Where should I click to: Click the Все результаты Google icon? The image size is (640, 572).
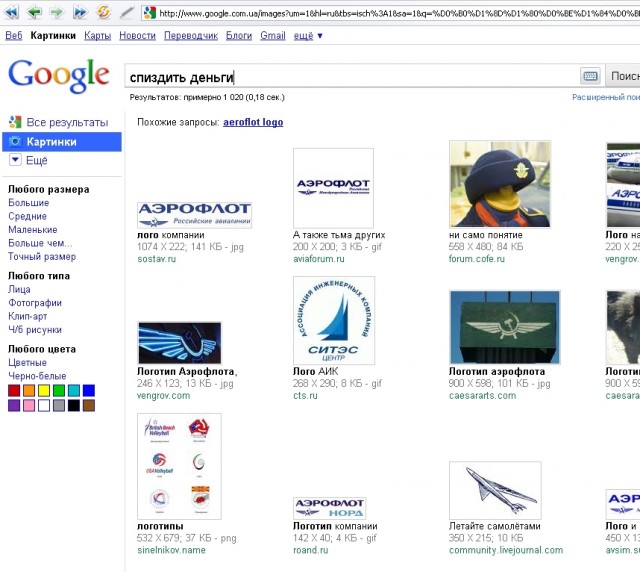pyautogui.click(x=15, y=122)
